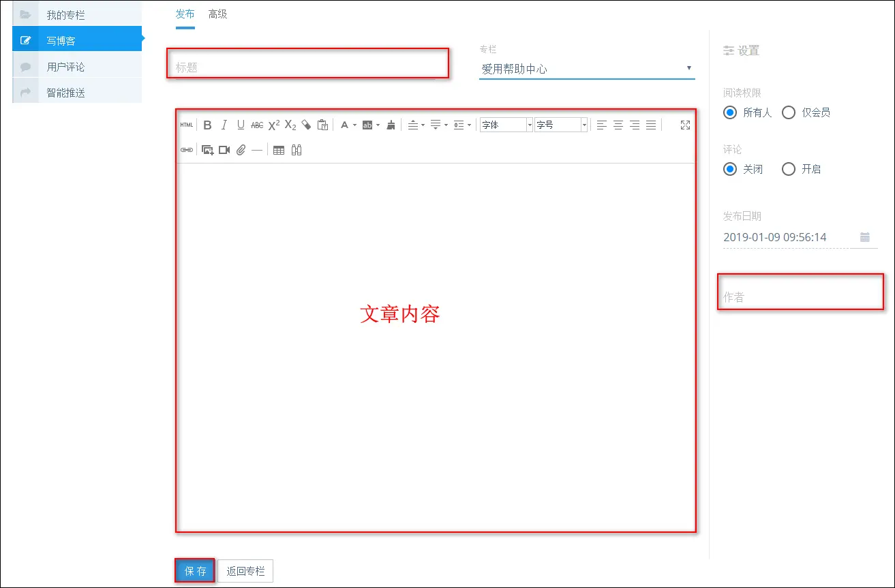Expand the editor to fullscreen
Screen dimensions: 895x588
pos(685,125)
